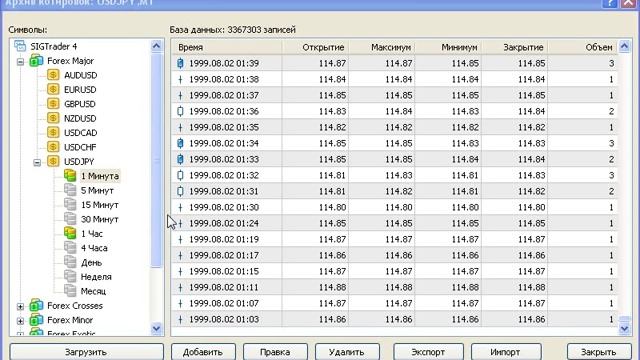Click the Минимум column header
The width and height of the screenshot is (640, 360).
click(x=448, y=47)
